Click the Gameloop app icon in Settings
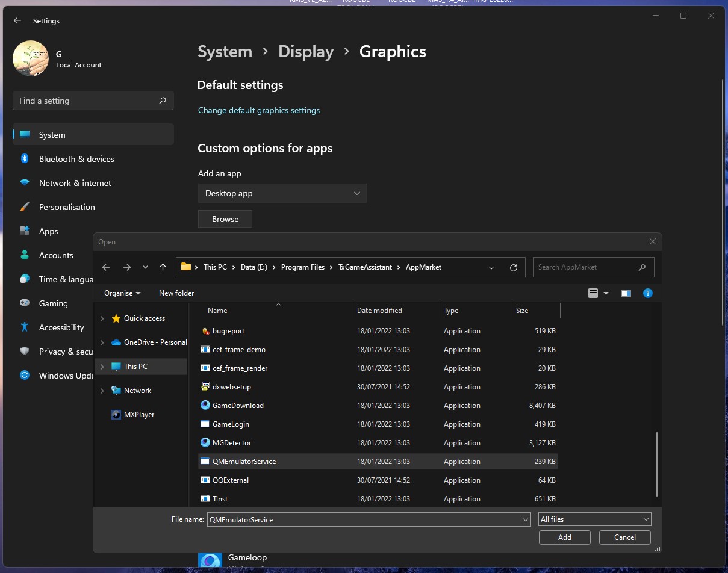728x573 pixels. [x=210, y=560]
